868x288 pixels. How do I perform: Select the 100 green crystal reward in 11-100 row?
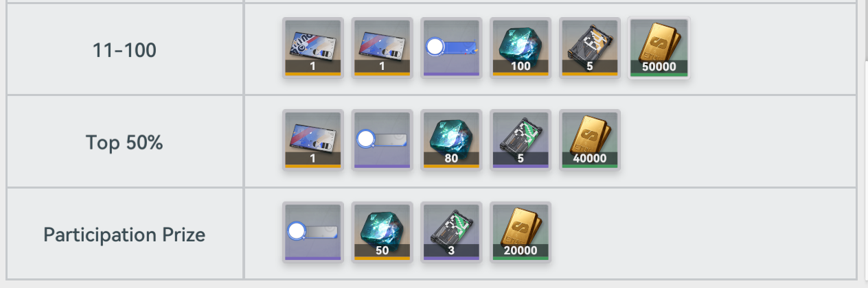(x=521, y=48)
